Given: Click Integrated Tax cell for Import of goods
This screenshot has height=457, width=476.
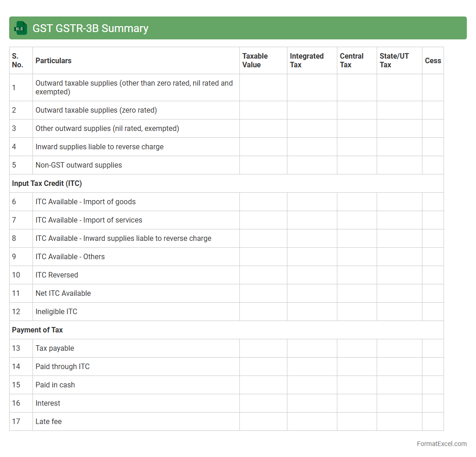Looking at the screenshot, I should tap(312, 202).
